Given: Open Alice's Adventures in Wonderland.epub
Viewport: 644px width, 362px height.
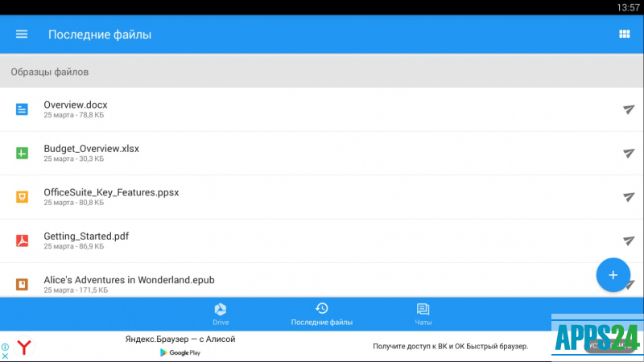Looking at the screenshot, I should (129, 280).
